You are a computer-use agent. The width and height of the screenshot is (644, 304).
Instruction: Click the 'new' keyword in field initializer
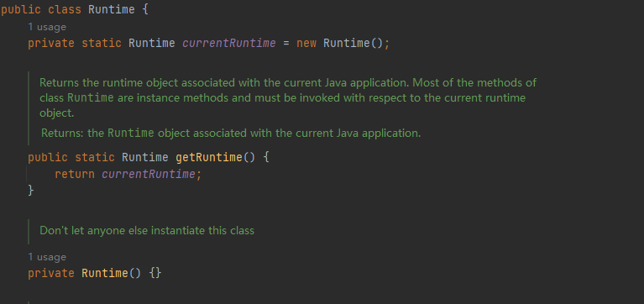pos(306,43)
